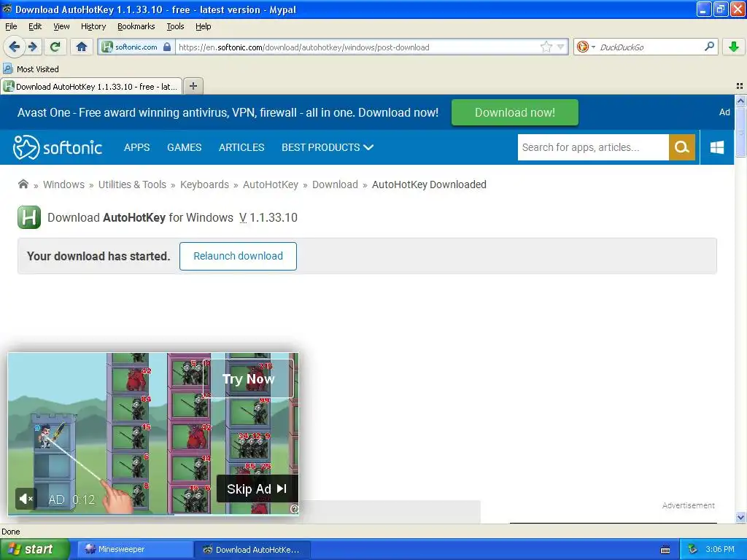This screenshot has width=747, height=560.
Task: Click the Mypal title bar app icon
Action: pyautogui.click(x=7, y=9)
